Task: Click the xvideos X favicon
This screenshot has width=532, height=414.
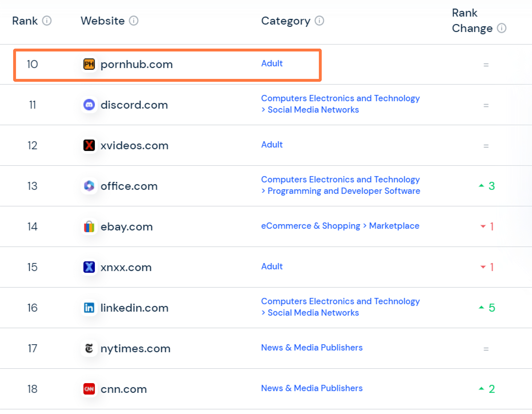Action: (x=89, y=145)
